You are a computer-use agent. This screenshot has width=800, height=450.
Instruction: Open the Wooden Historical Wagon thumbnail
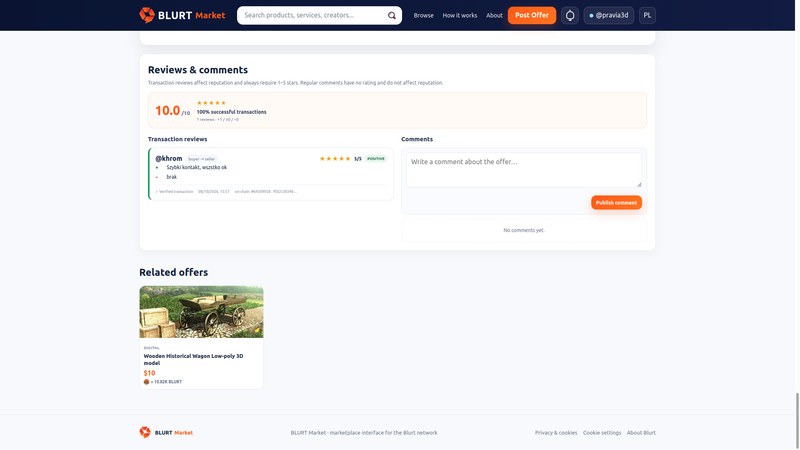click(202, 312)
